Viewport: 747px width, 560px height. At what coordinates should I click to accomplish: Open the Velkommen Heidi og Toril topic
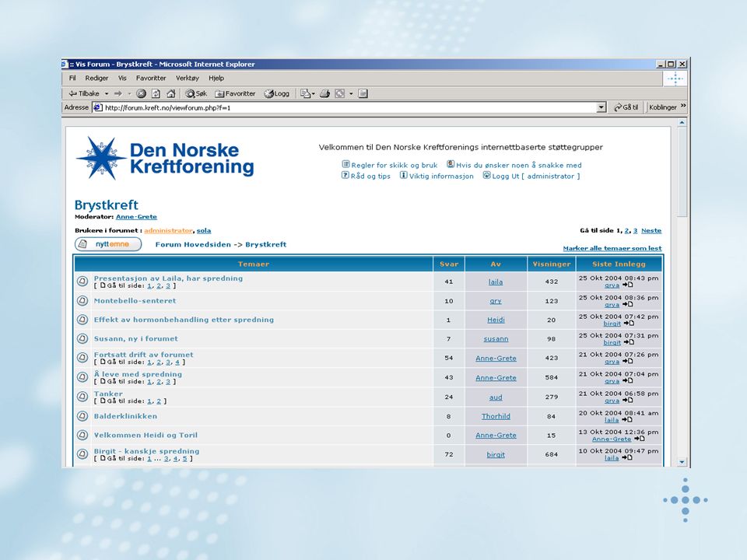click(146, 435)
